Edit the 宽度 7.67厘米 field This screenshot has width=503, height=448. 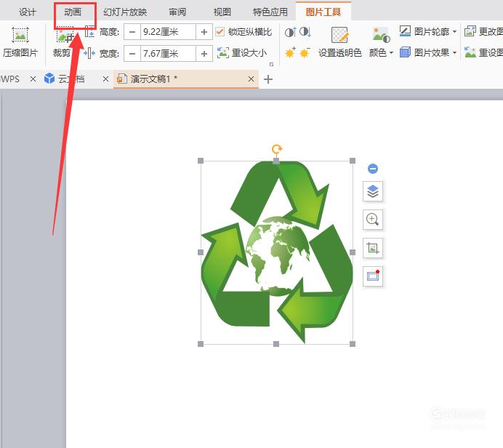coord(168,53)
